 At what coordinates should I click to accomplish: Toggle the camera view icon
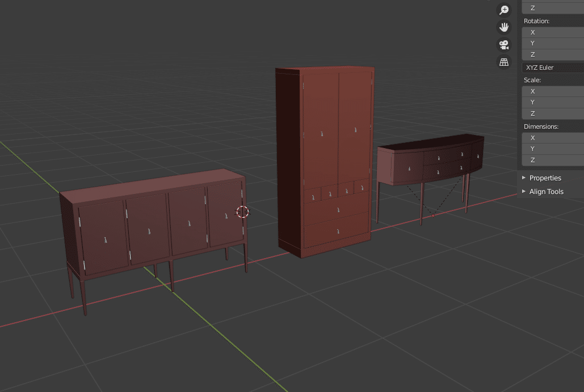pyautogui.click(x=504, y=45)
